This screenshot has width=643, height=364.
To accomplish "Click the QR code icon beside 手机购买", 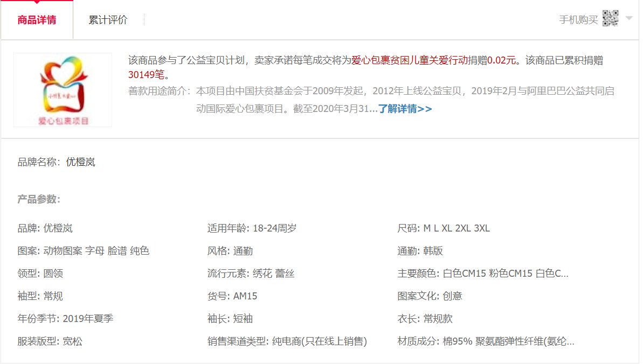I will (x=610, y=19).
